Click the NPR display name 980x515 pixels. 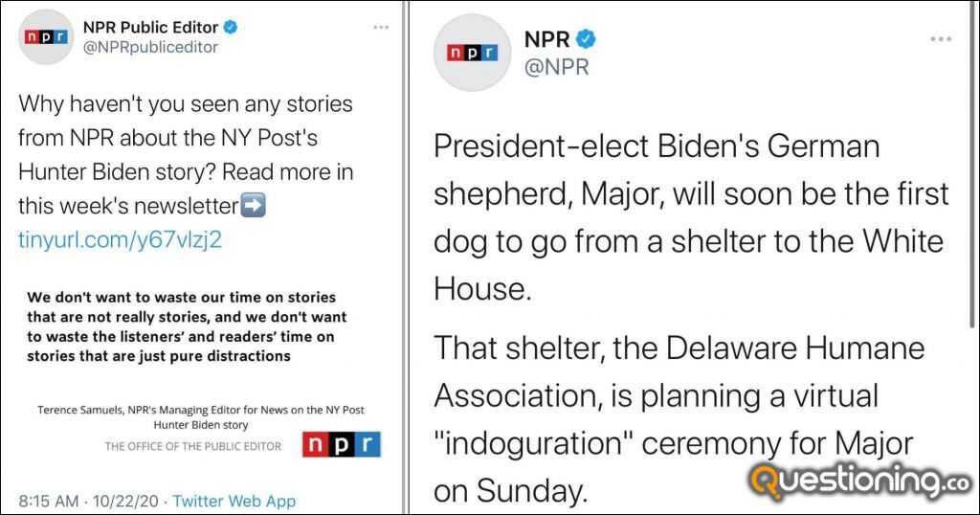[546, 39]
